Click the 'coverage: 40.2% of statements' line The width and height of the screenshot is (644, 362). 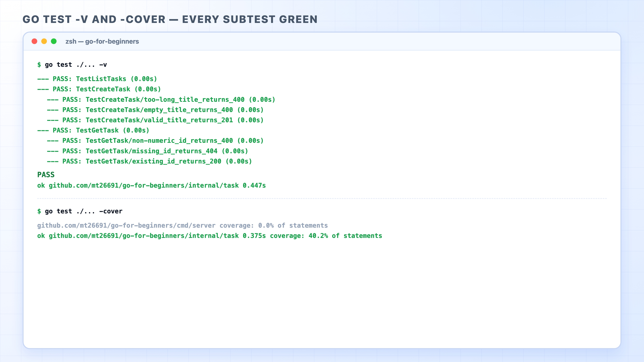(x=210, y=236)
